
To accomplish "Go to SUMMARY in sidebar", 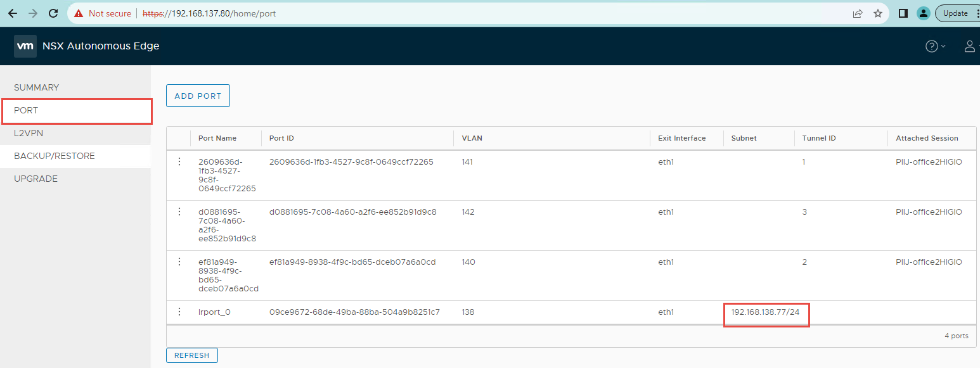I will (x=37, y=87).
